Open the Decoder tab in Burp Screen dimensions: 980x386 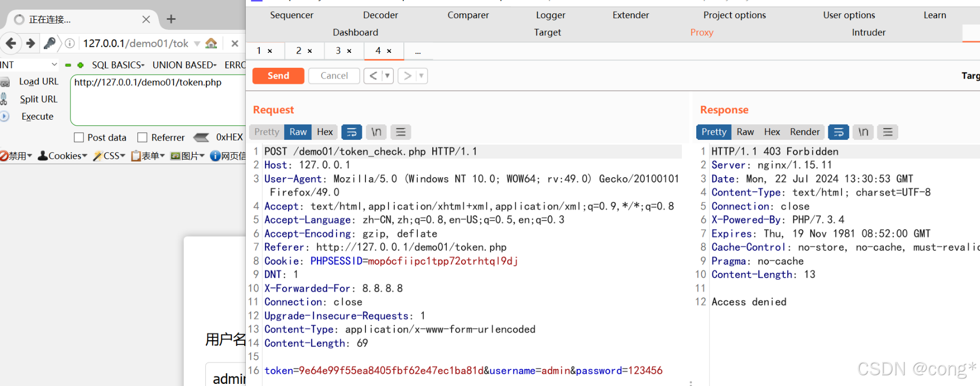coord(380,15)
